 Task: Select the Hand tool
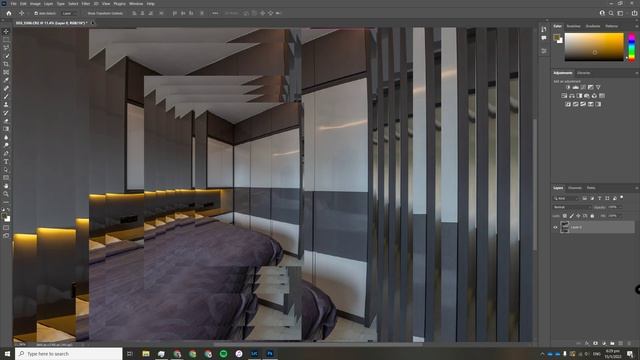point(6,186)
